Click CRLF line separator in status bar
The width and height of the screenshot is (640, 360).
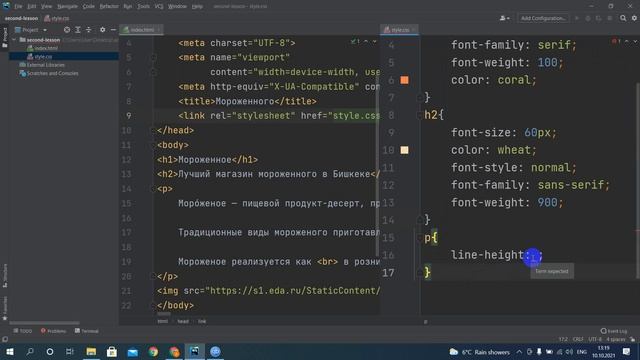[578, 340]
